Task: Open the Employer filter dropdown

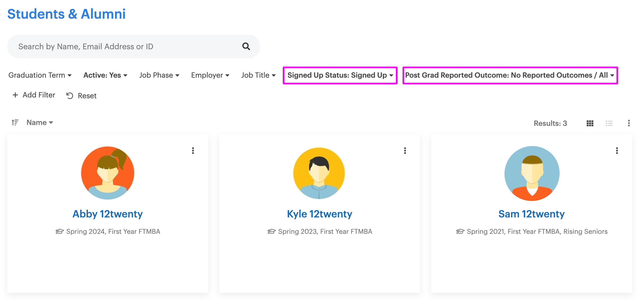Action: click(x=210, y=75)
